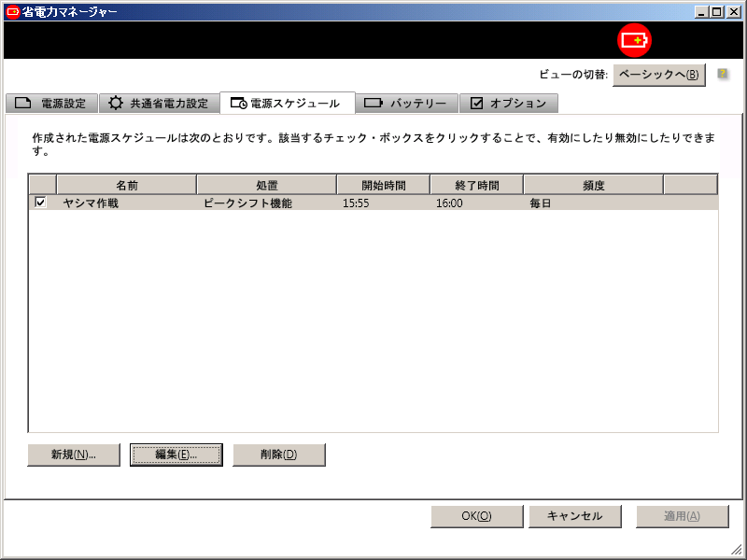This screenshot has height=560, width=747.
Task: Click the red battery status icon
Action: (x=635, y=40)
